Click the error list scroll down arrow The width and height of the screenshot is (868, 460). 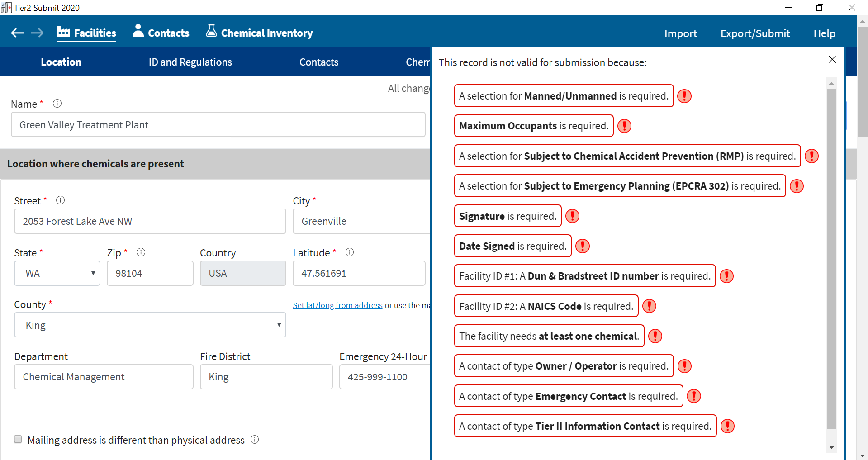point(831,447)
